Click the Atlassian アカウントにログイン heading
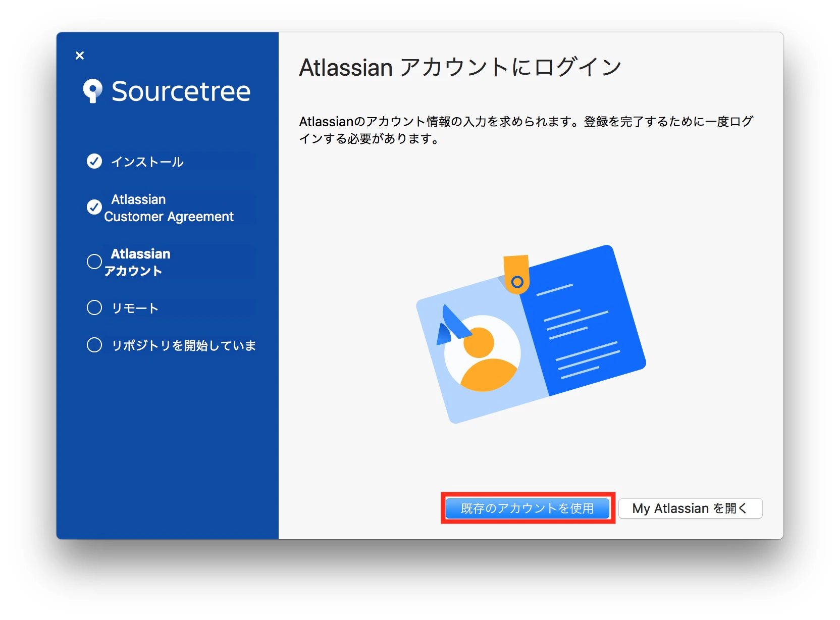The image size is (840, 620). pos(460,67)
